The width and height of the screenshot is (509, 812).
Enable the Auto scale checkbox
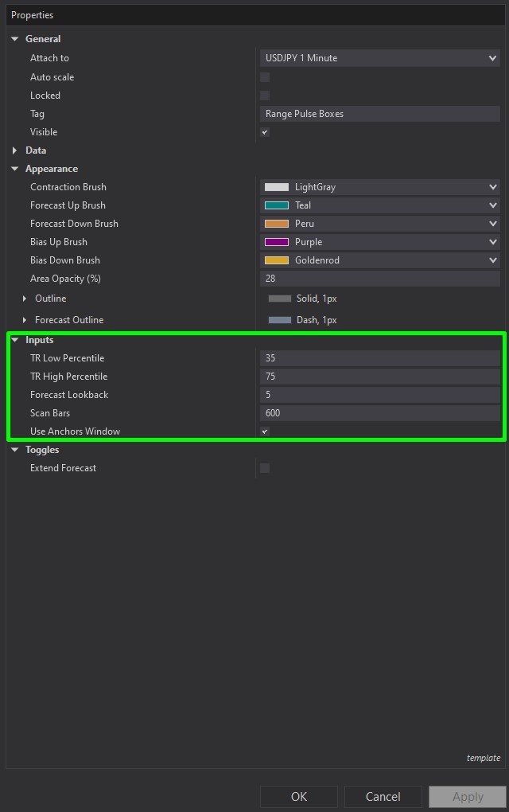265,77
